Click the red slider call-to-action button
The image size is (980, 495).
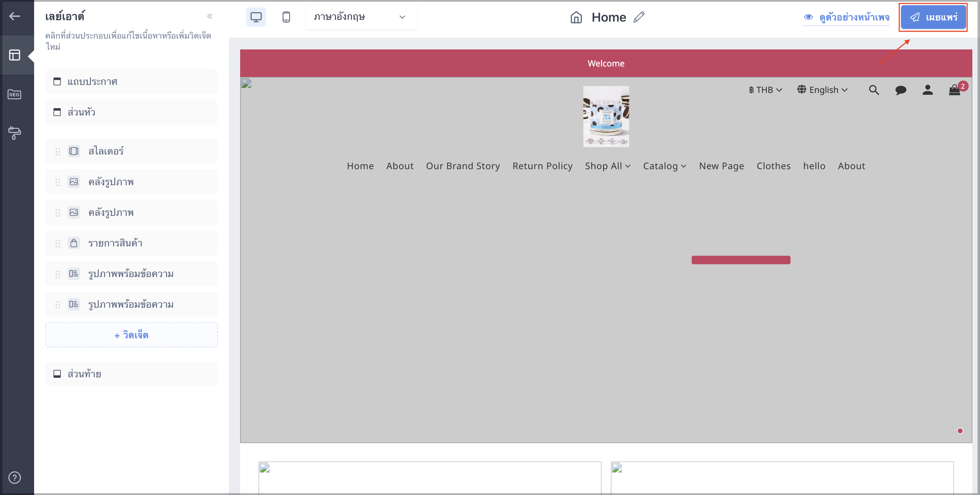pyautogui.click(x=741, y=260)
